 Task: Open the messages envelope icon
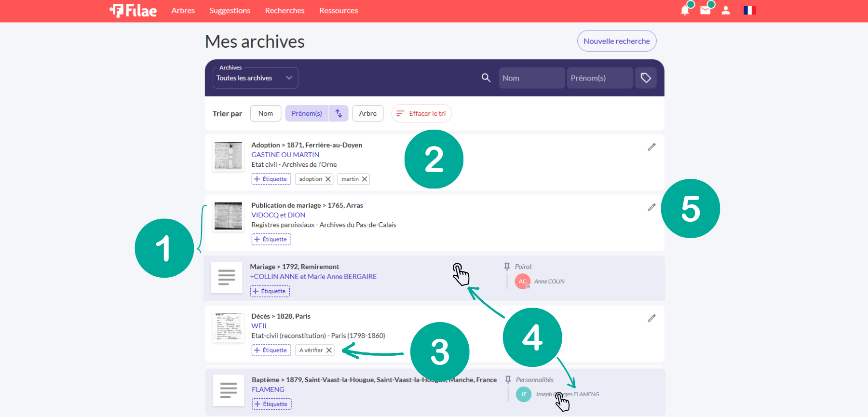705,11
